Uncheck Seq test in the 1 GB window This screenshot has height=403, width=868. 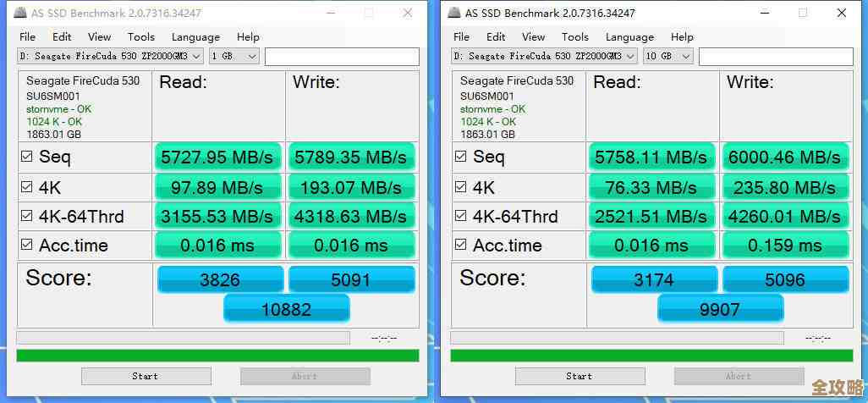(27, 157)
